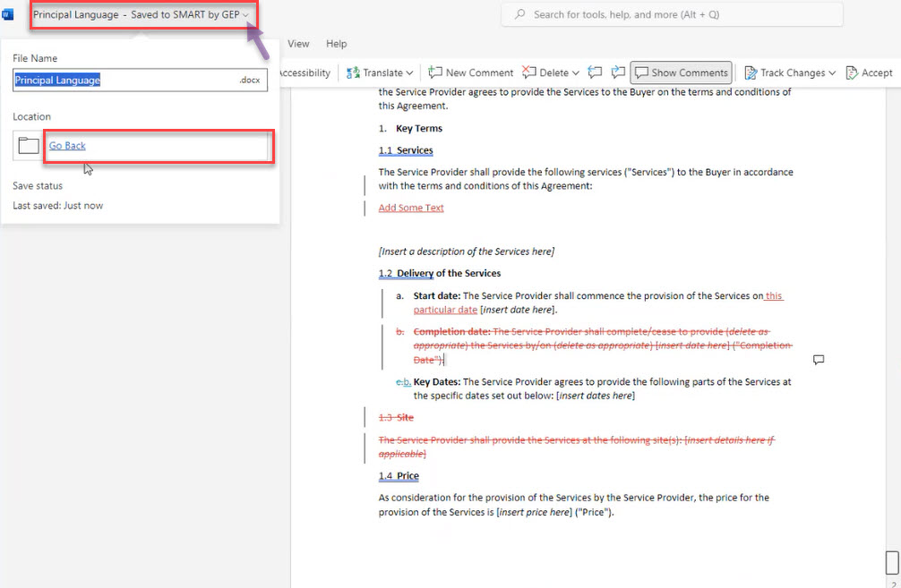Viewport: 901px width, 588px height.
Task: Click the Accessibility toolbar button
Action: tap(305, 72)
